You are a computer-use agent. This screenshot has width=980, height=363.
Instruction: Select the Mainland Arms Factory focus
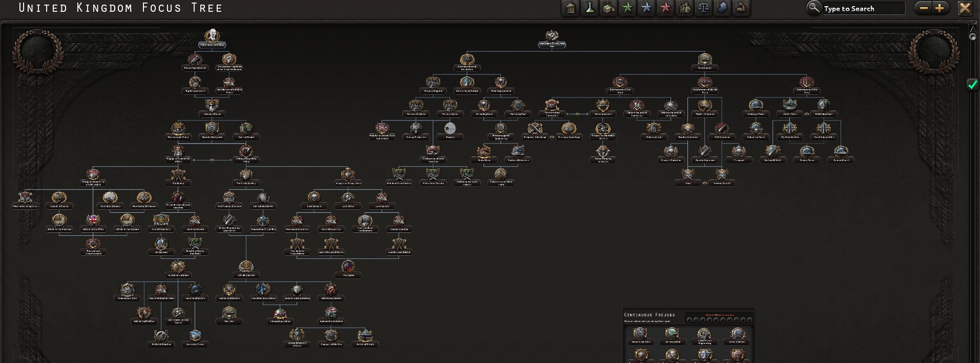point(399,177)
